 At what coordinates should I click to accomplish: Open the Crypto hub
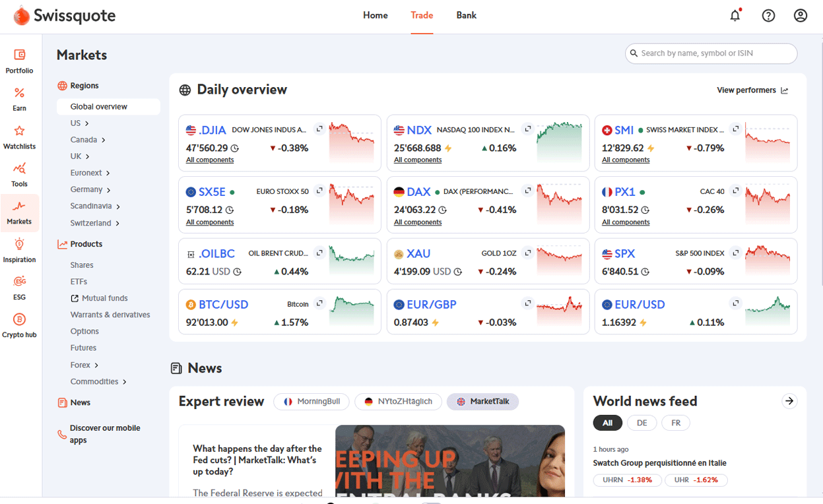tap(19, 325)
